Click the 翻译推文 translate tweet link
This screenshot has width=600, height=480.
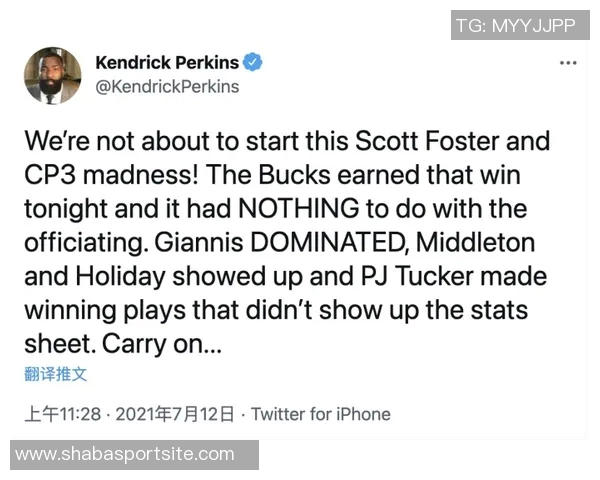[56, 374]
